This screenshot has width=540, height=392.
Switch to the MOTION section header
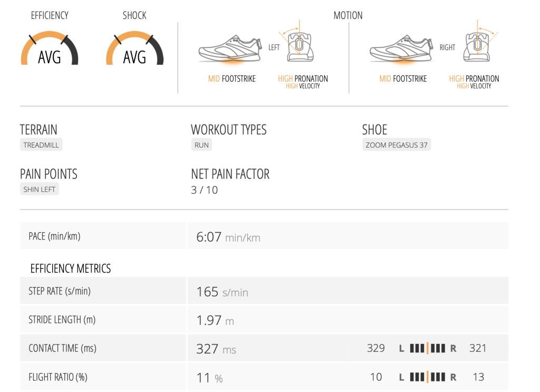[x=348, y=15]
